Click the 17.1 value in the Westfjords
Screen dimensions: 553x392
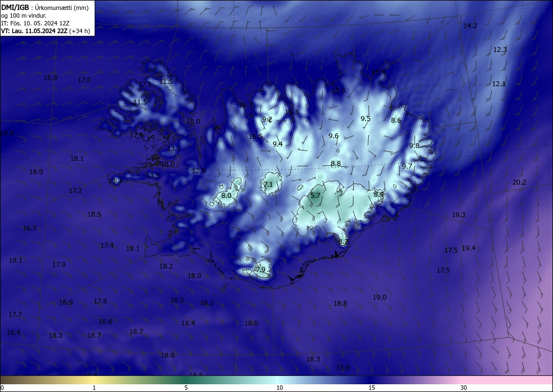[145, 85]
